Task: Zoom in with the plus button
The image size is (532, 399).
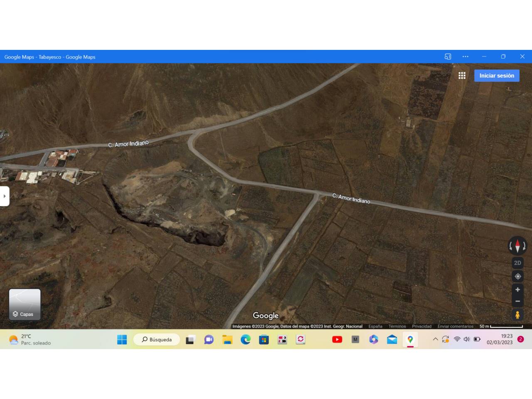Action: (517, 290)
